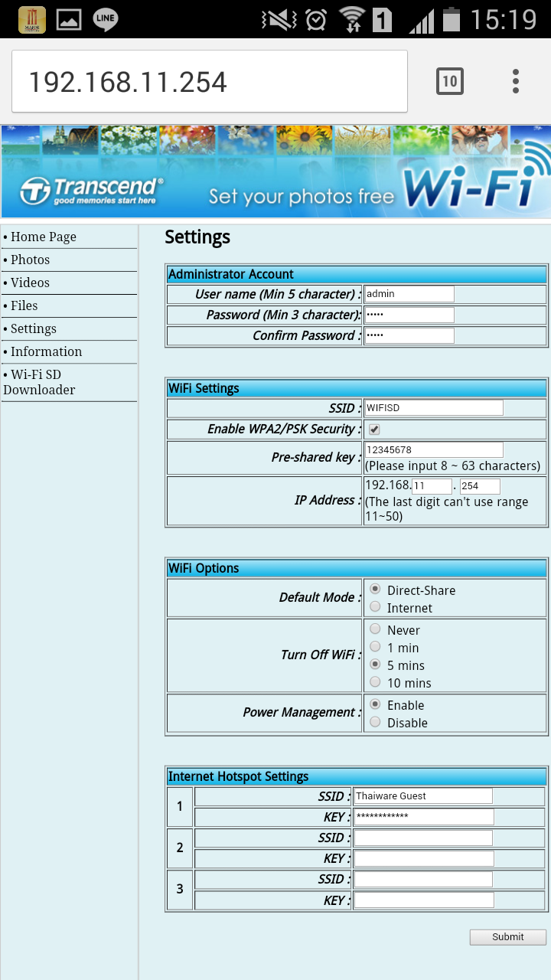The height and width of the screenshot is (980, 551).
Task: Select Settings in the sidebar
Action: tap(34, 329)
